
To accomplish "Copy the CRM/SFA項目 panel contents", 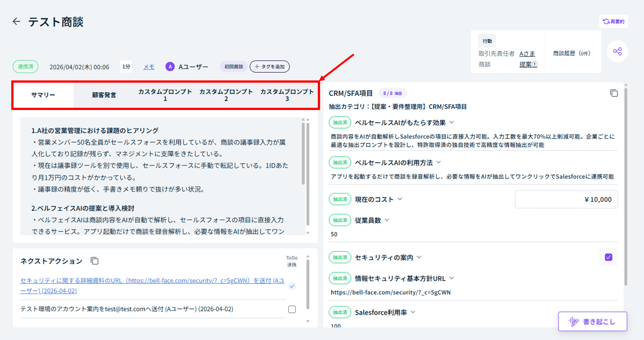I will [x=614, y=93].
